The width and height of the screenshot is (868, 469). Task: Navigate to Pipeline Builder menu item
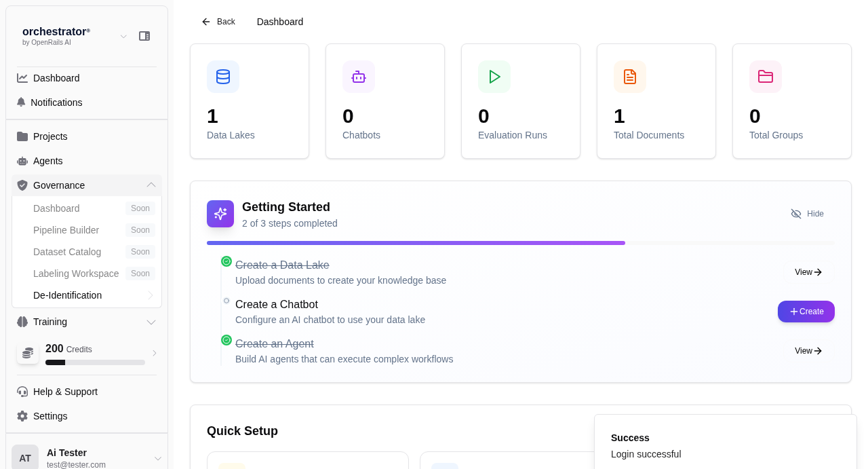pos(66,230)
